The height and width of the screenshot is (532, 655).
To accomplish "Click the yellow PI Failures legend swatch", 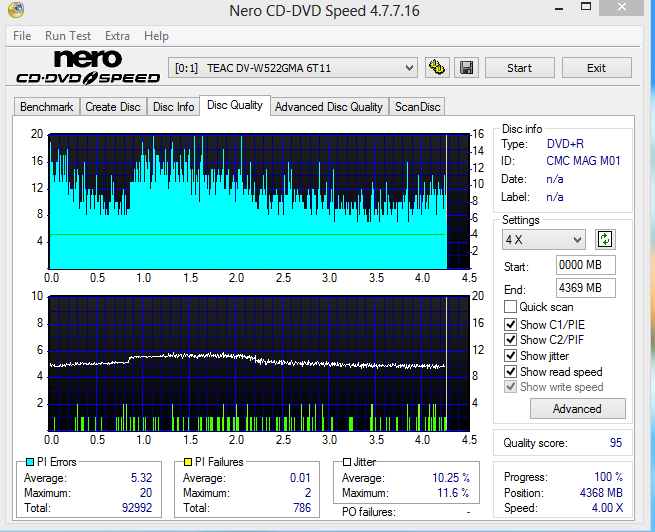I will pyautogui.click(x=188, y=462).
